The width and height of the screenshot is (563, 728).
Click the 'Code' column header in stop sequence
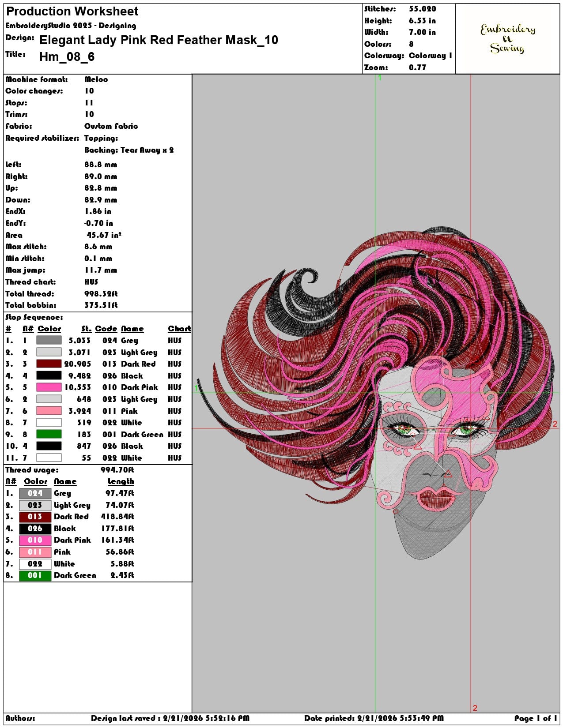106,329
